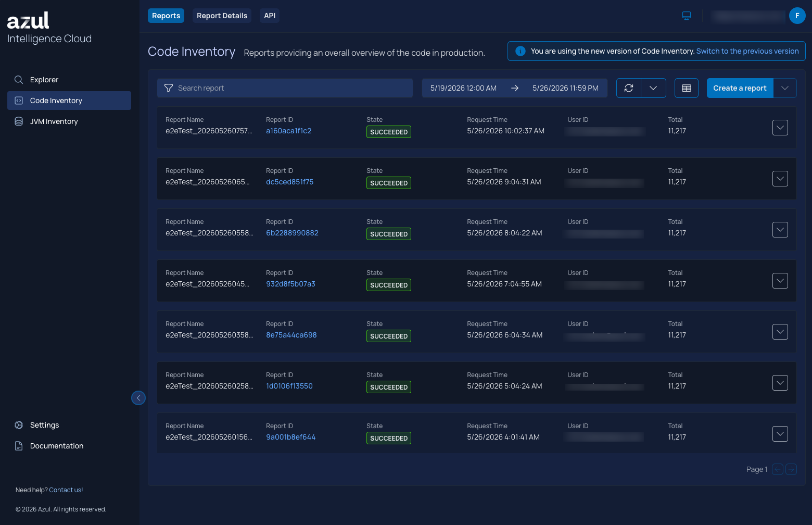812x525 pixels.
Task: Click the refresh reports icon
Action: pyautogui.click(x=629, y=88)
